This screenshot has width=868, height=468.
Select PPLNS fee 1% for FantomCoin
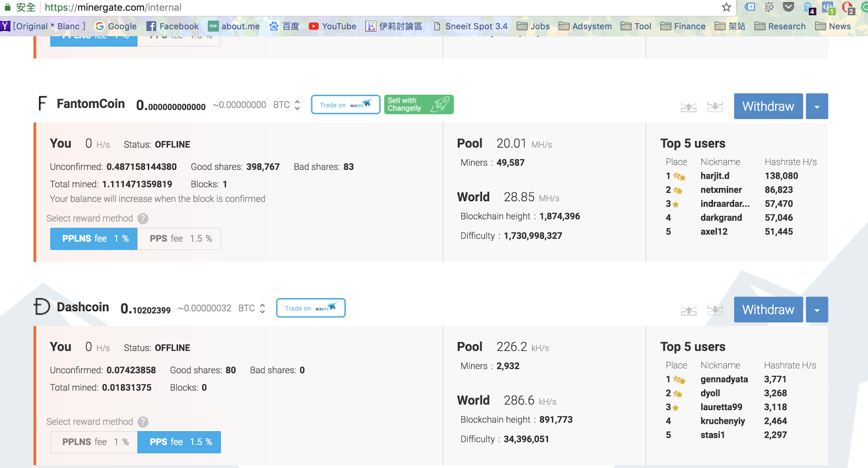click(94, 239)
